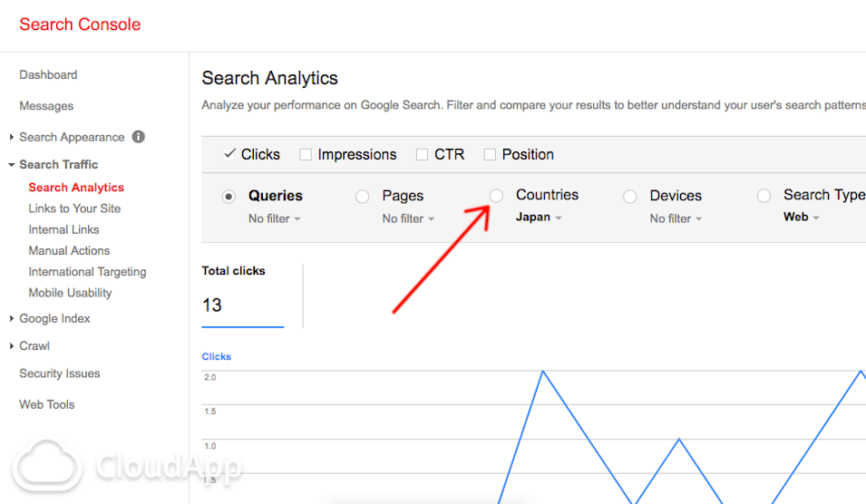This screenshot has height=504, width=866.
Task: Open the Queries No filter dropdown
Action: point(274,218)
